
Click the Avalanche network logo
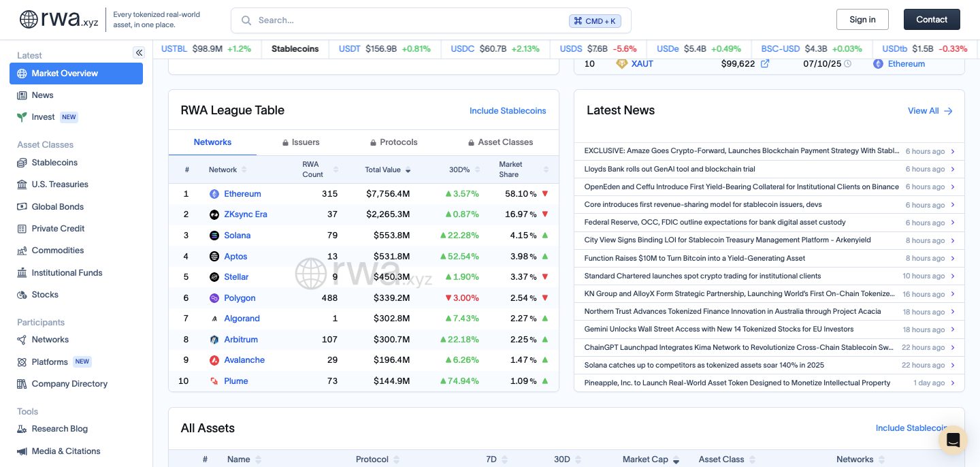[214, 360]
